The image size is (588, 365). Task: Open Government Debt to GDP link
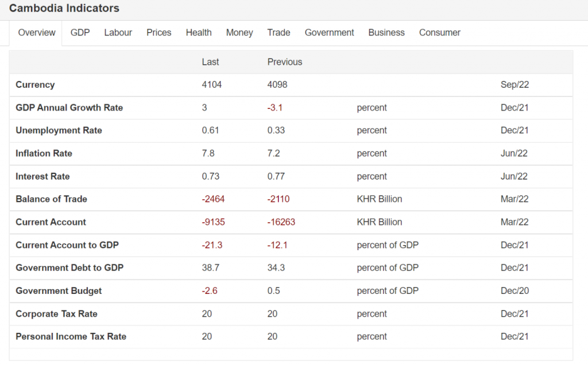[x=69, y=268]
